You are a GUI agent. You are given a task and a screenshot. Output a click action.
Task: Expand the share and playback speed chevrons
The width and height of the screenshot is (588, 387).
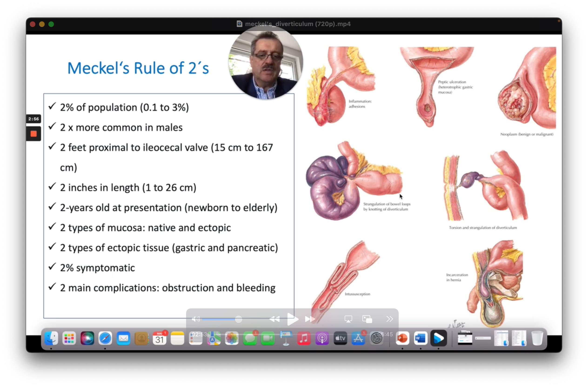point(389,319)
